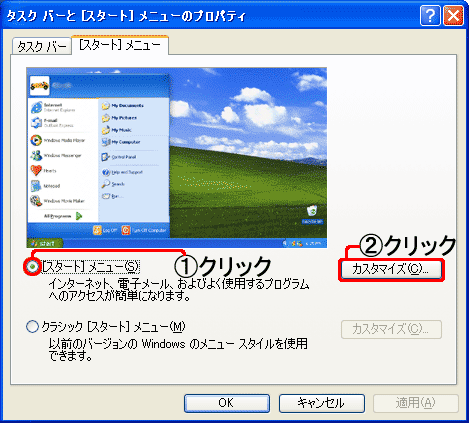469x423 pixels.
Task: Click the user avatar picture in preview menu
Action: [x=40, y=86]
